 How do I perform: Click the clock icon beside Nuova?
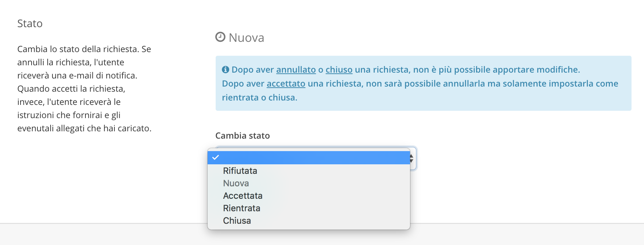[220, 37]
